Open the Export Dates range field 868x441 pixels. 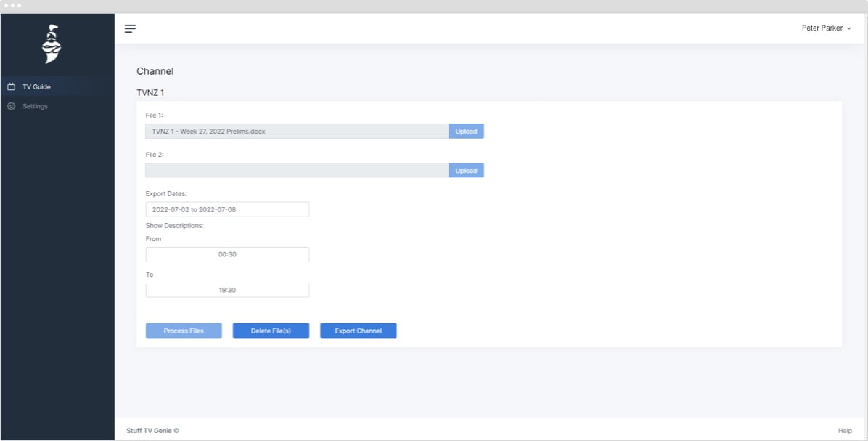227,209
